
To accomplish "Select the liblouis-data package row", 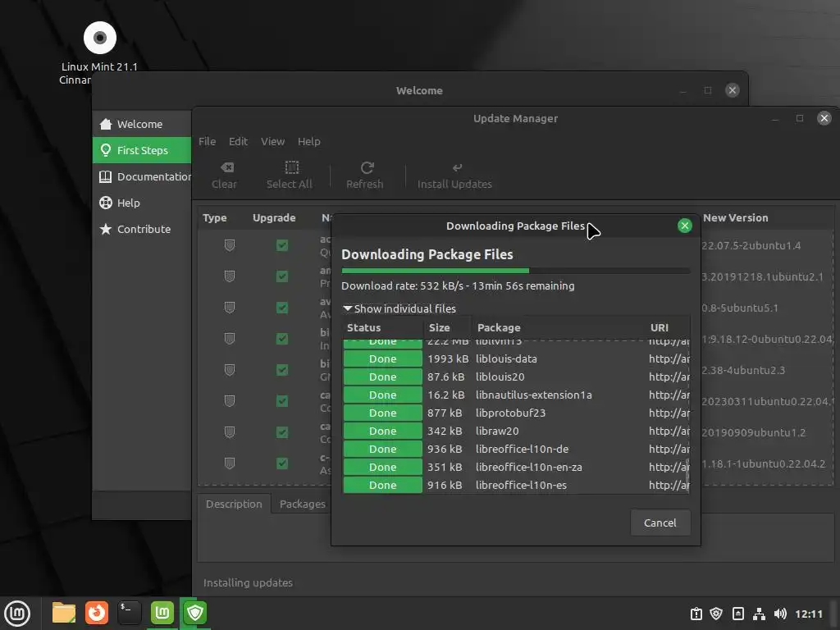I will [516, 359].
